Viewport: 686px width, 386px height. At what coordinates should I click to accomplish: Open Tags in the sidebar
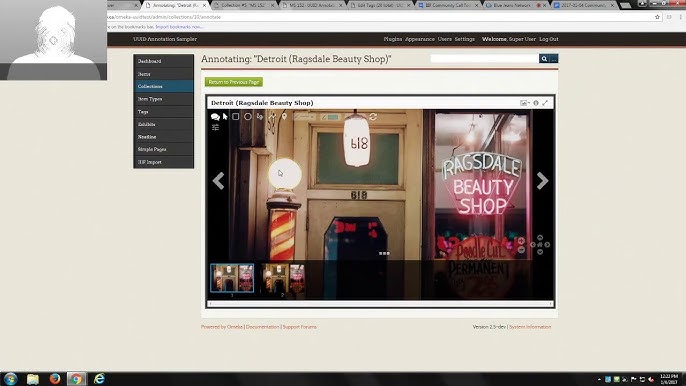[163, 112]
